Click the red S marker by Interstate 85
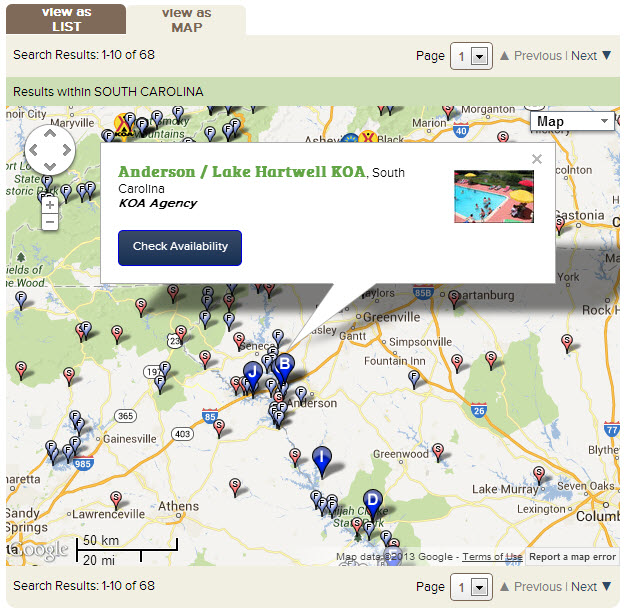The height and width of the screenshot is (611, 626). (219, 428)
